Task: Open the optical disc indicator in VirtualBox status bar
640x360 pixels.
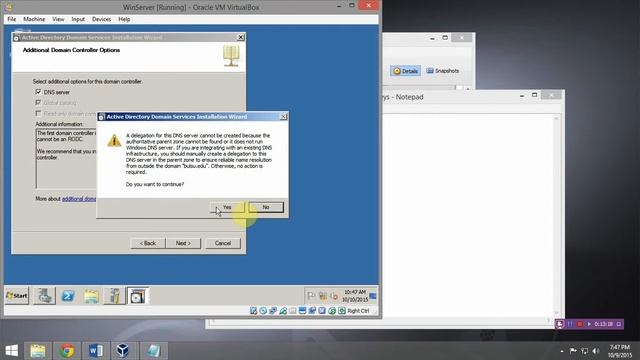Action: click(x=263, y=311)
